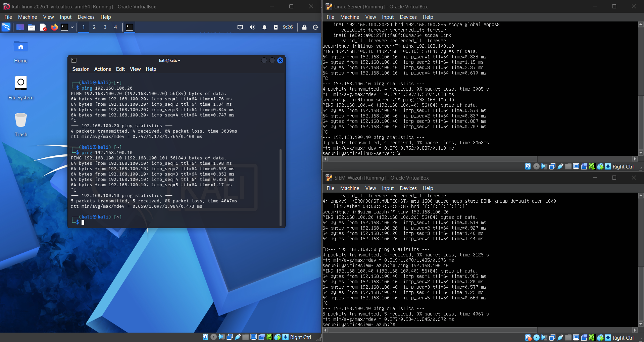Switch to workspace 3 in Kali panel
Image resolution: width=644 pixels, height=342 pixels.
coord(105,27)
